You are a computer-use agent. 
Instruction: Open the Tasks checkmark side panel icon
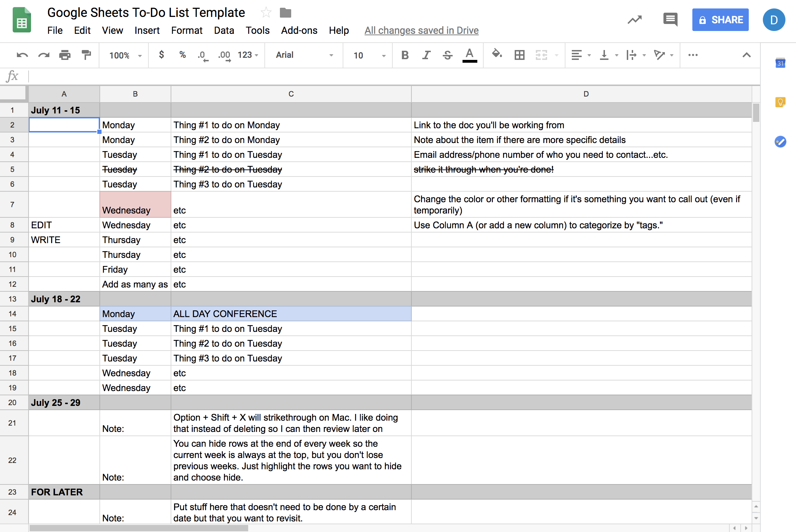pyautogui.click(x=780, y=142)
